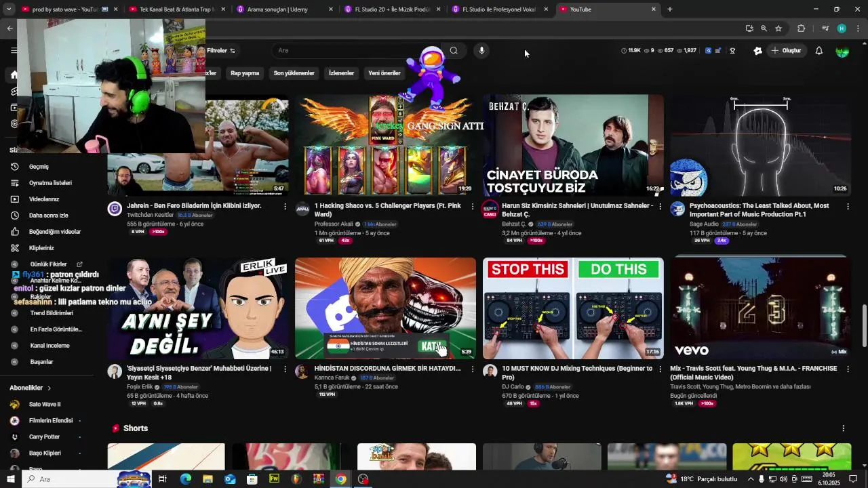Expand the Abonelikler section
This screenshot has width=868, height=488.
pos(30,388)
